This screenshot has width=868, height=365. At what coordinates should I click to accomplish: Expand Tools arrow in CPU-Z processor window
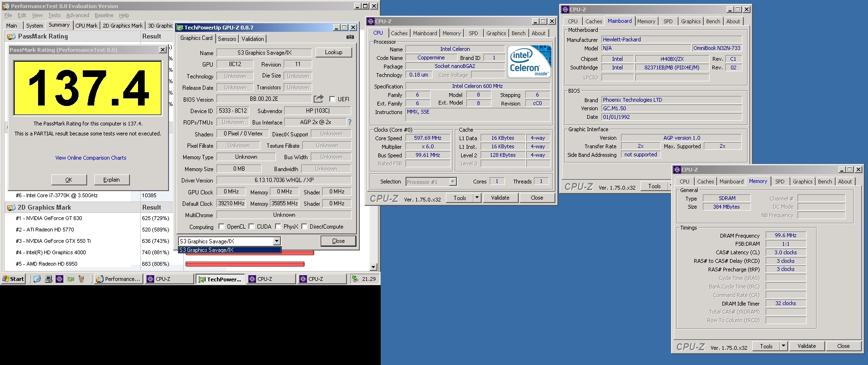point(477,198)
